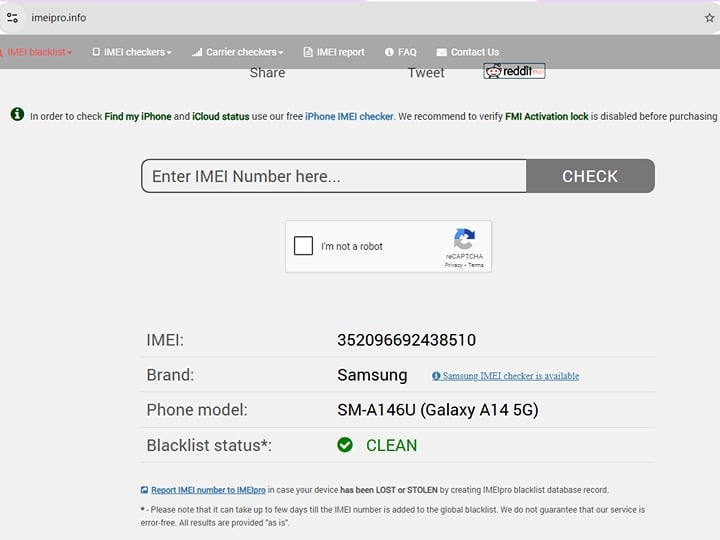Open the Contact Us page
Image resolution: width=720 pixels, height=540 pixels.
467,52
